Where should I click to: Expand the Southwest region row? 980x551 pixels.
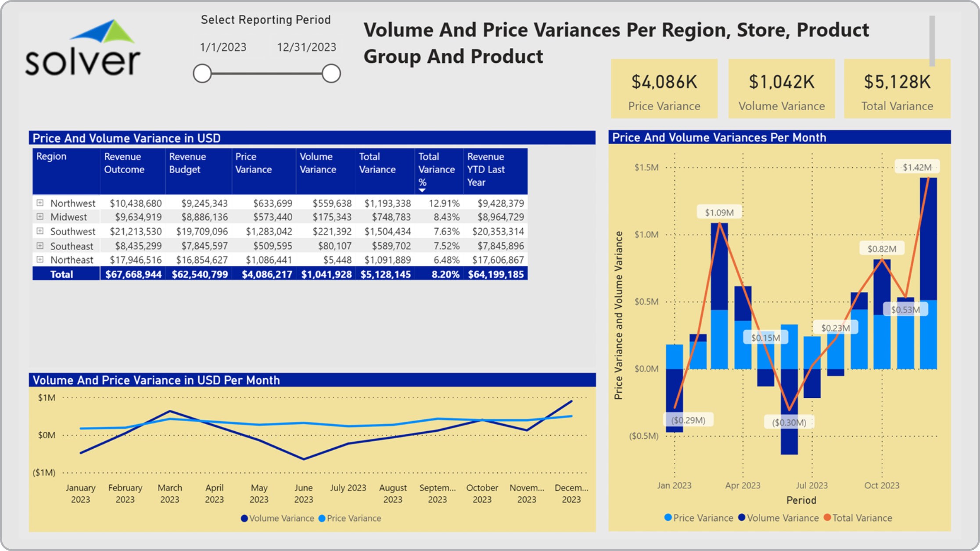(40, 231)
